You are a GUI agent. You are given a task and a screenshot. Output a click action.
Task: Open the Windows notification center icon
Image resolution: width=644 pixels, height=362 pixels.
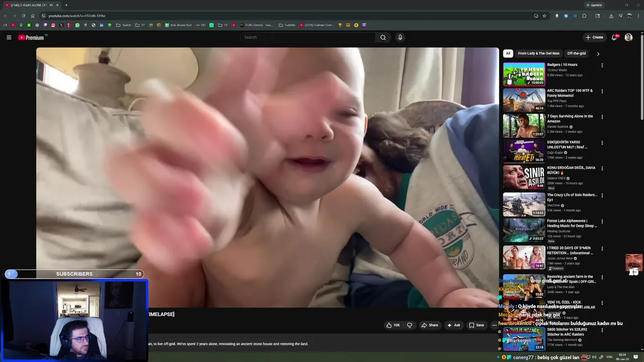tap(636, 357)
